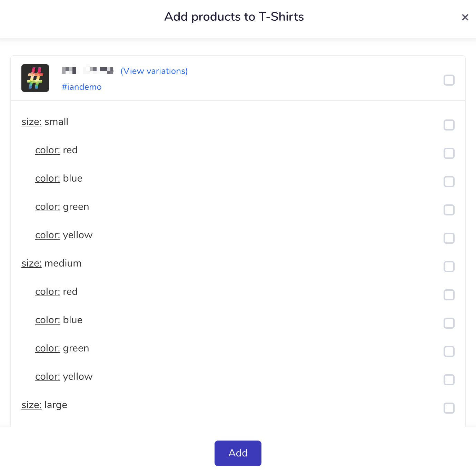476x473 pixels.
Task: Select the size medium checkbox
Action: coord(449,267)
